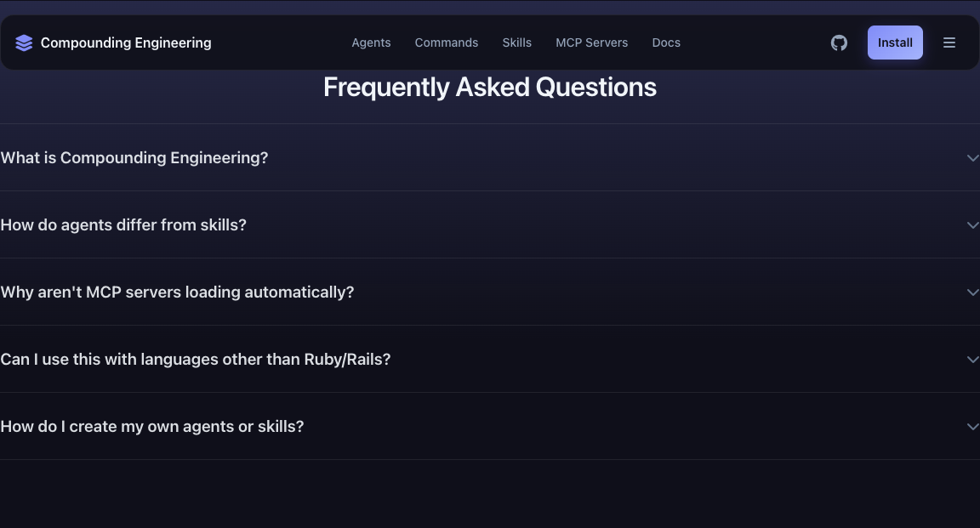Expand chevron beside "What is Compounding Engineering?"

click(x=972, y=158)
